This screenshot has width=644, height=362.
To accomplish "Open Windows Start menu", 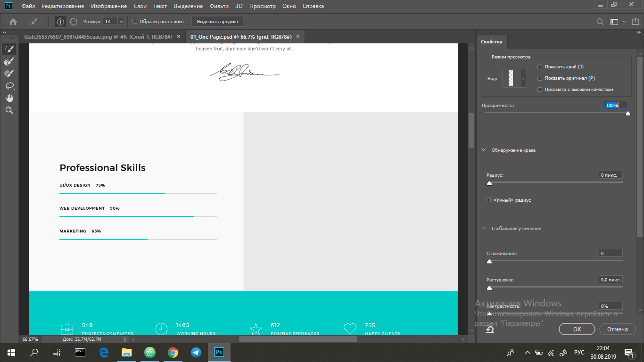I will click(11, 352).
